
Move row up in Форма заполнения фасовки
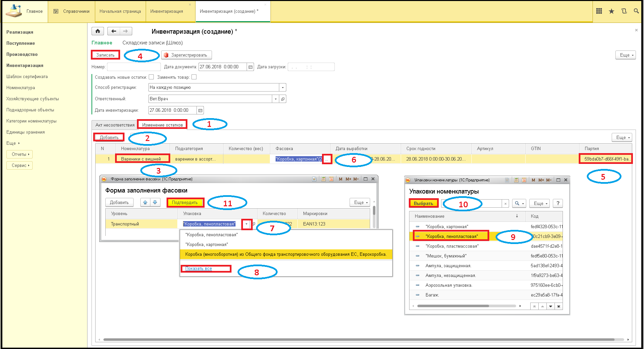145,202
